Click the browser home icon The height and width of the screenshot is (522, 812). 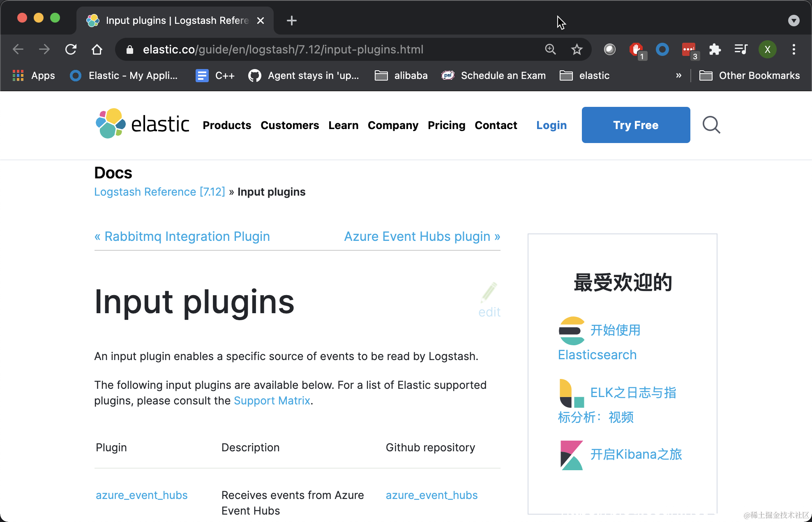pos(97,49)
